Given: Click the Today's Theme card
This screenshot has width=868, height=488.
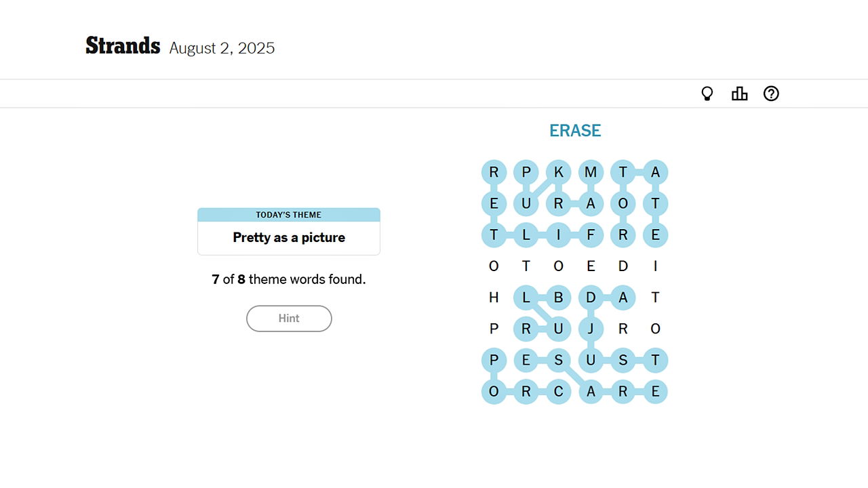Looking at the screenshot, I should pos(288,230).
